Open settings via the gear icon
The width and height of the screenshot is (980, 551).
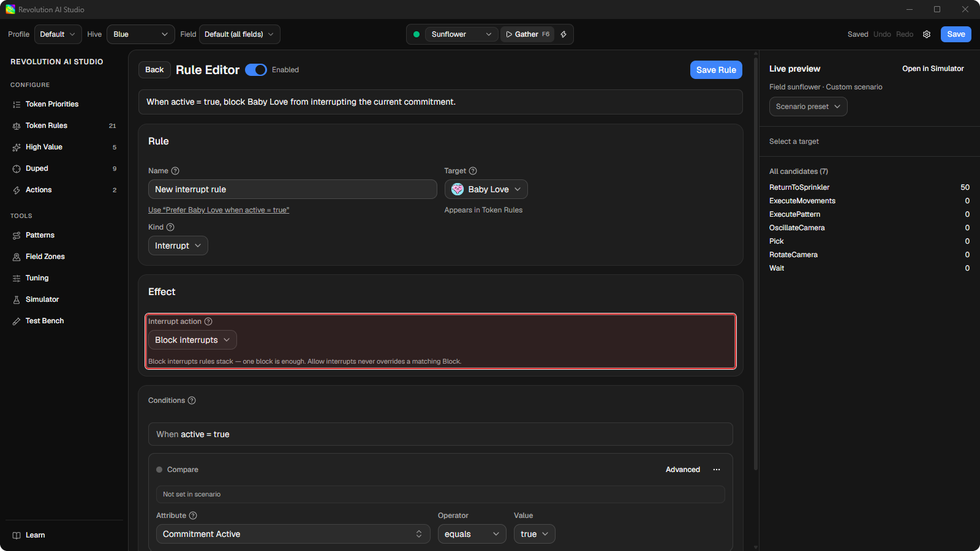927,34
